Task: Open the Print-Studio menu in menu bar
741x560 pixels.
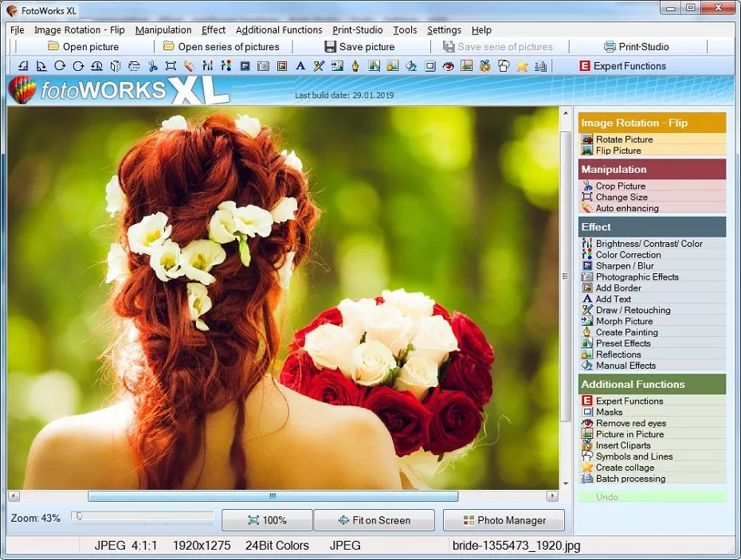Action: [358, 30]
